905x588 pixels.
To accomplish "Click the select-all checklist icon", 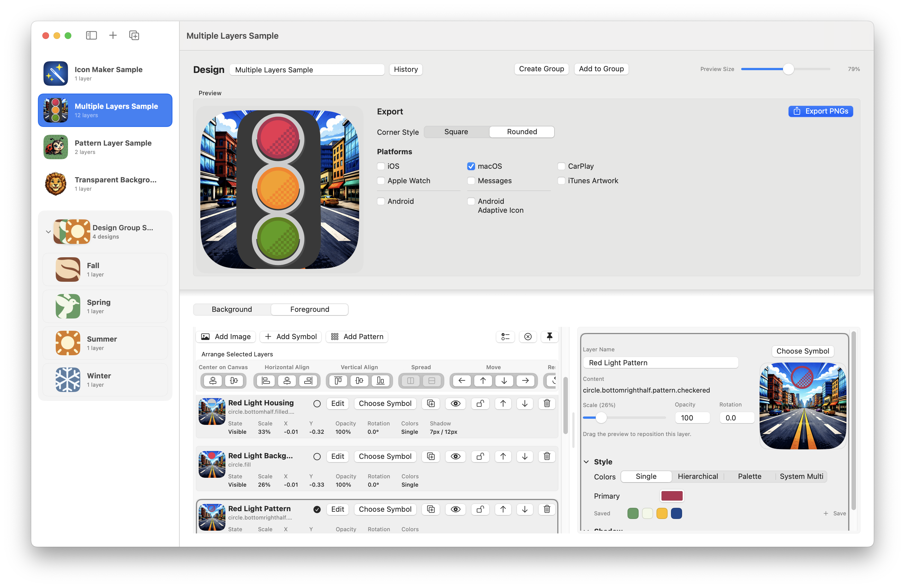I will coord(505,337).
